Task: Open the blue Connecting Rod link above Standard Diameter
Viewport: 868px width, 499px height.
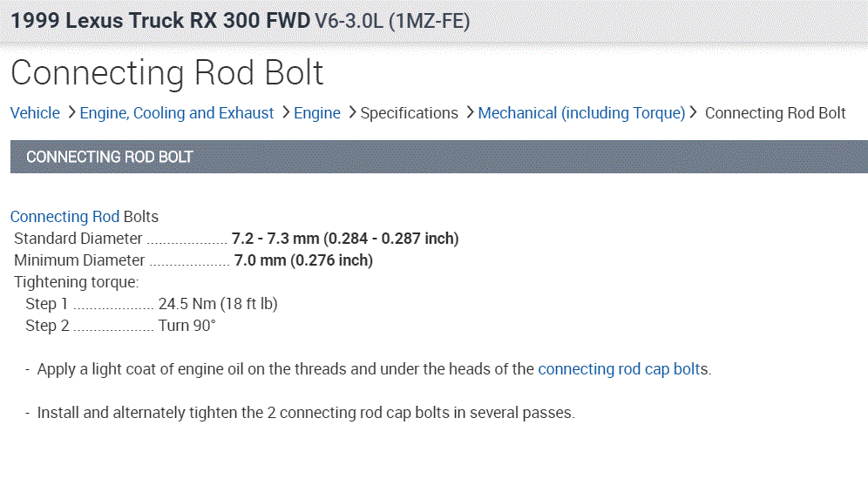Action: click(64, 217)
